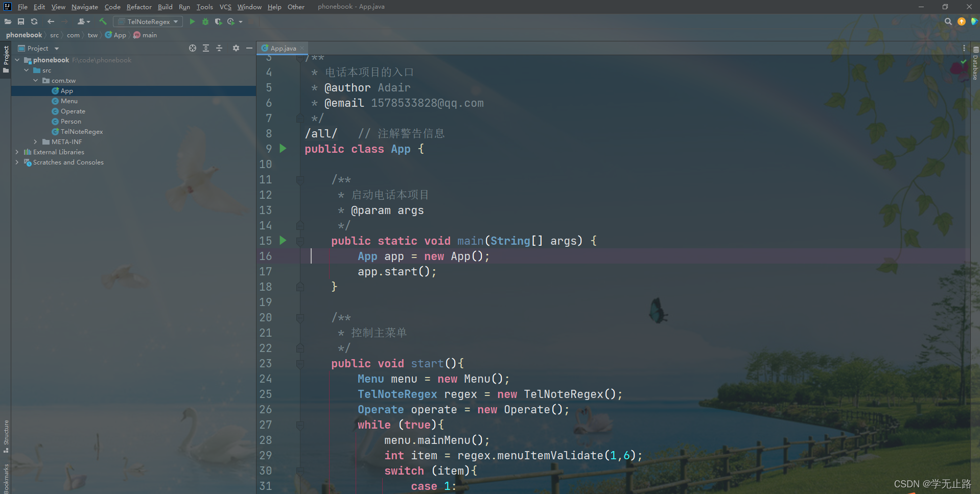The width and height of the screenshot is (980, 494).
Task: Click the Open file folder icon in toolbar
Action: click(x=8, y=21)
